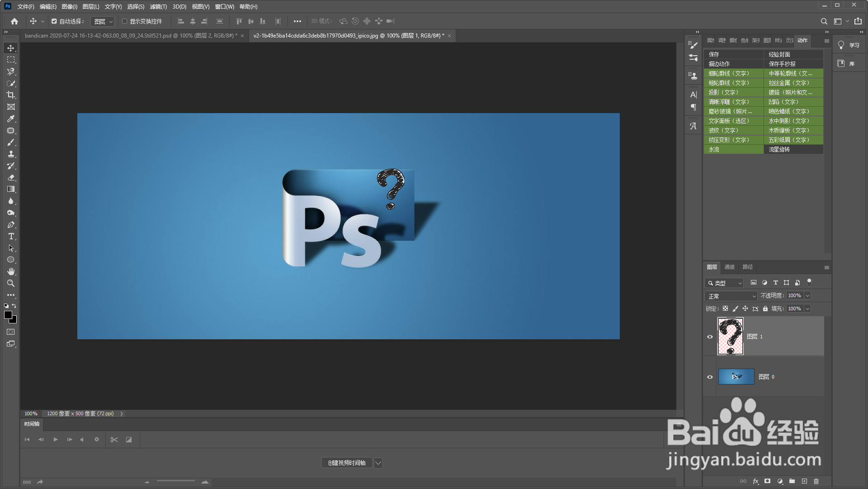Select the Eyedropper tool
The width and height of the screenshot is (868, 489).
tap(11, 119)
